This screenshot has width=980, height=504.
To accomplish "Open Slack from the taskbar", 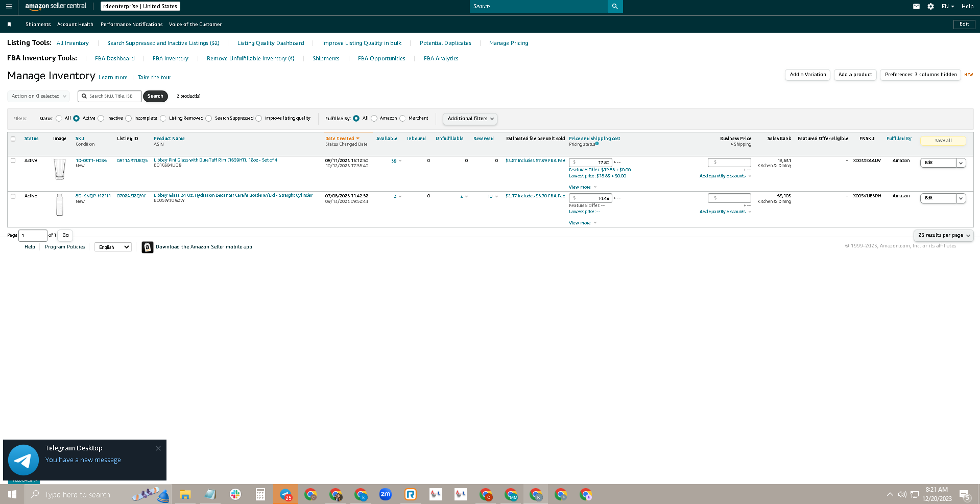I will point(235,494).
